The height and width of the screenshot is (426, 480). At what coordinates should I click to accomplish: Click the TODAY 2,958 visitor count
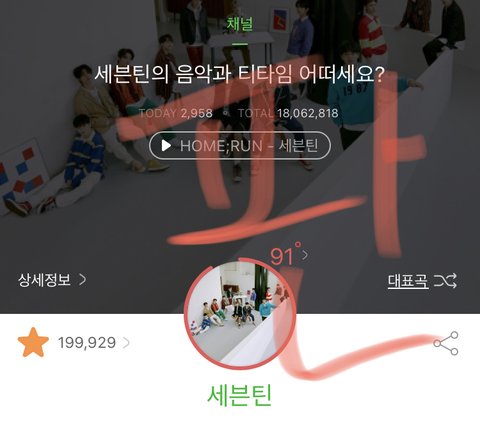click(x=175, y=113)
